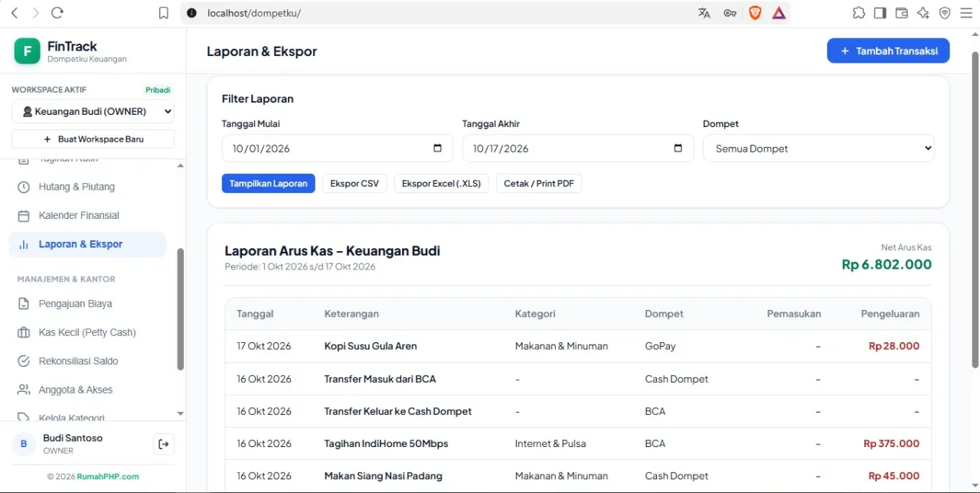Click the Tanggal Mulai date field

coord(338,149)
